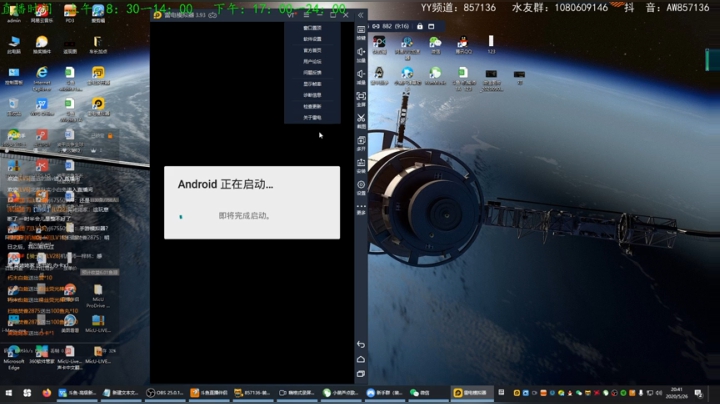Select 问题反馈 in the dropdown menu

click(x=312, y=73)
